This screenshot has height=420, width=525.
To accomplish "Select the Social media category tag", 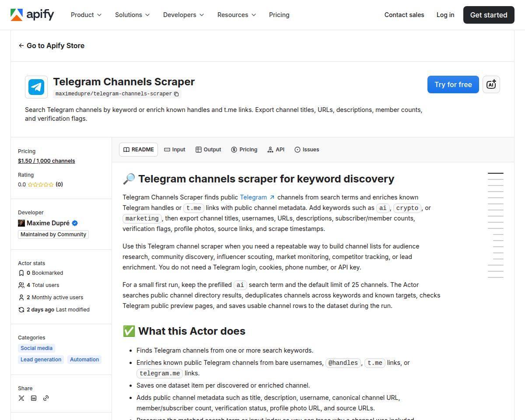I will coord(36,348).
